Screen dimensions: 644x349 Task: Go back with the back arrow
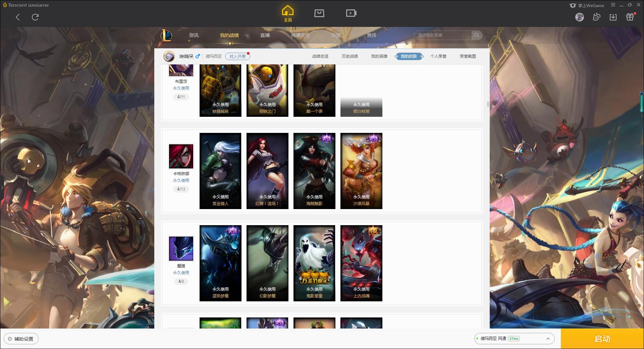pyautogui.click(x=18, y=17)
